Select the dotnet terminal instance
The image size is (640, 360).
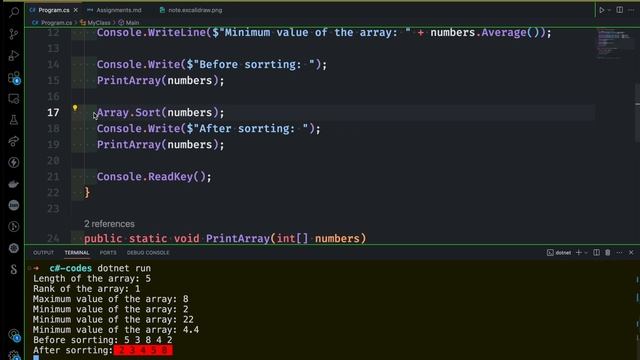click(x=559, y=253)
